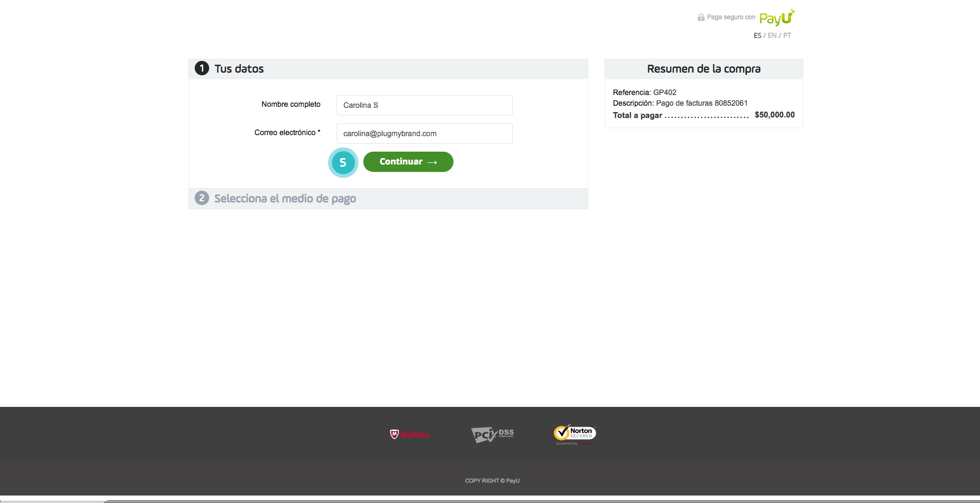Image resolution: width=980 pixels, height=503 pixels.
Task: Click the step 1 circle next to 'Tus datos'
Action: click(x=202, y=68)
